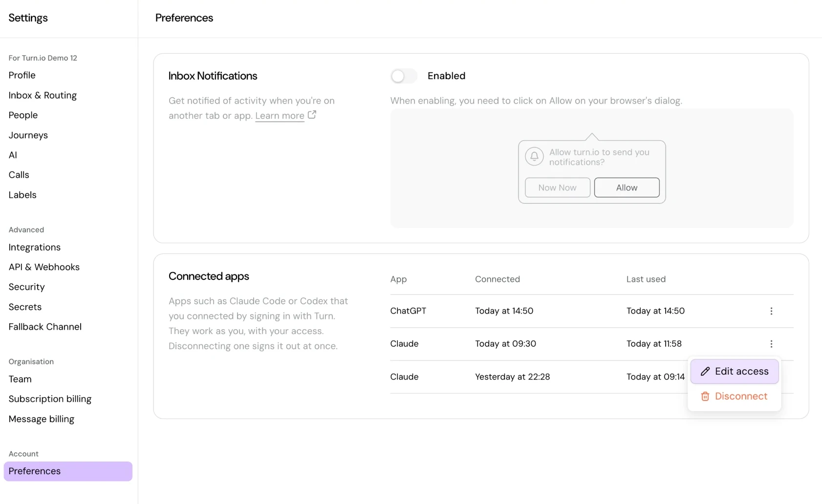This screenshot has height=504, width=822.
Task: Click the 'Last used' column header
Action: click(x=646, y=279)
